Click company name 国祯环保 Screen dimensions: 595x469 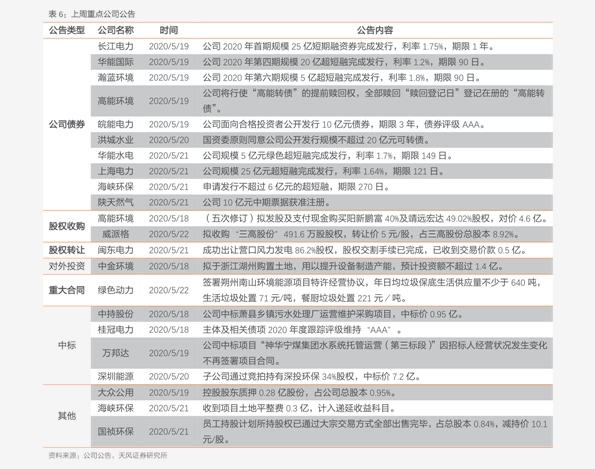pos(116,432)
